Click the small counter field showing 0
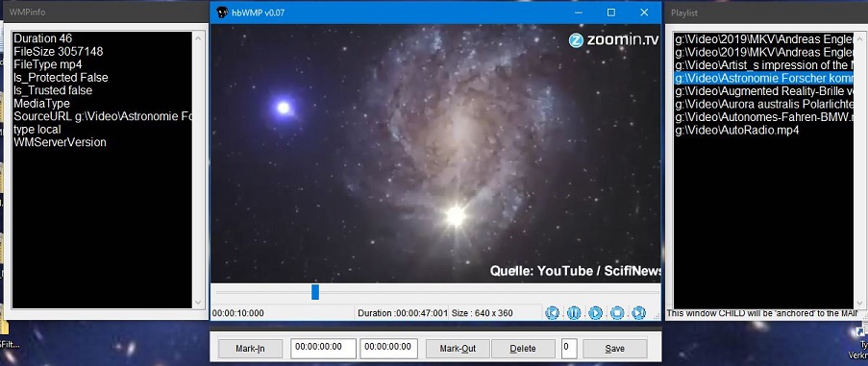Viewport: 868px width, 366px height. coord(569,349)
